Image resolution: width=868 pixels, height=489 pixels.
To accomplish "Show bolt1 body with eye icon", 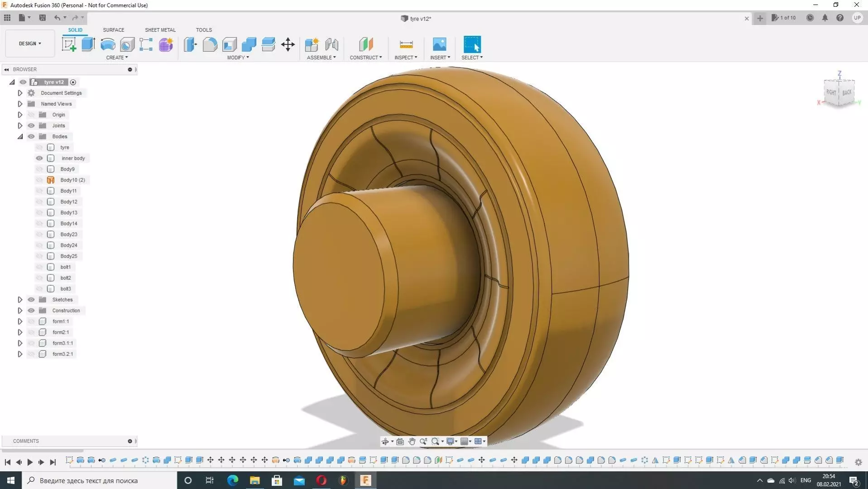I will (x=39, y=267).
